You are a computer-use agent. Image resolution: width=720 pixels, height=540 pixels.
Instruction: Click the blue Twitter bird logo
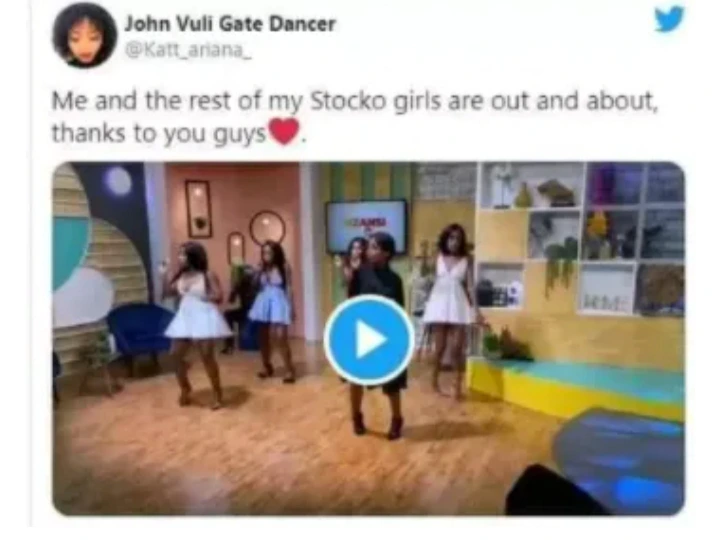[x=669, y=19]
